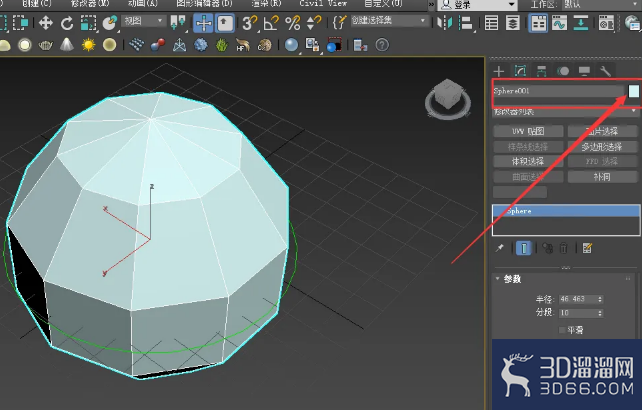Viewport: 642px width, 410px height.
Task: Toggle Spinner Snap
Action: (x=314, y=23)
